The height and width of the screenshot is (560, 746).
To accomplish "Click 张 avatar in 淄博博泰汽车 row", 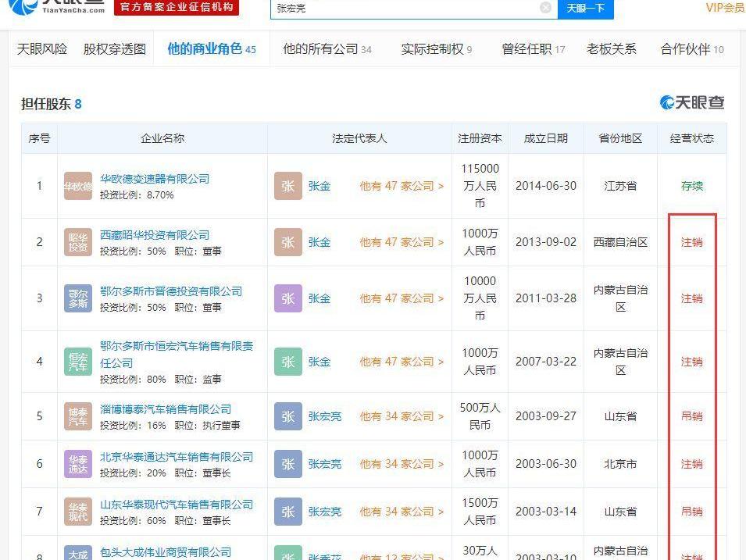I will [x=287, y=416].
